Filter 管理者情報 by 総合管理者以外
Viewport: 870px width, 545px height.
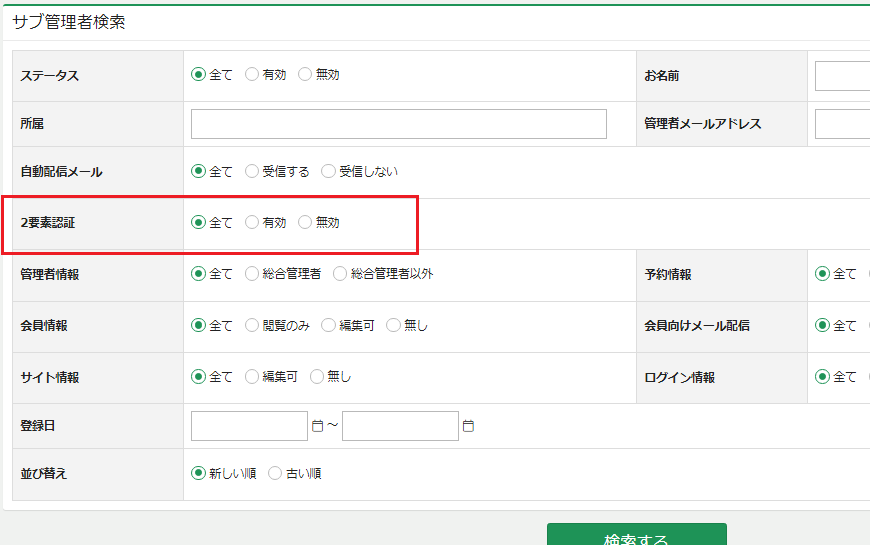pos(340,273)
